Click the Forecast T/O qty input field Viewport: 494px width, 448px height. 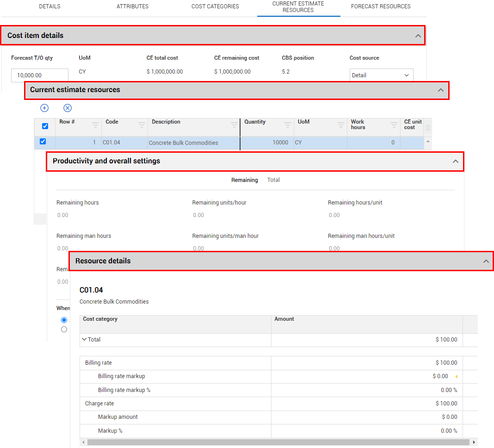40,75
